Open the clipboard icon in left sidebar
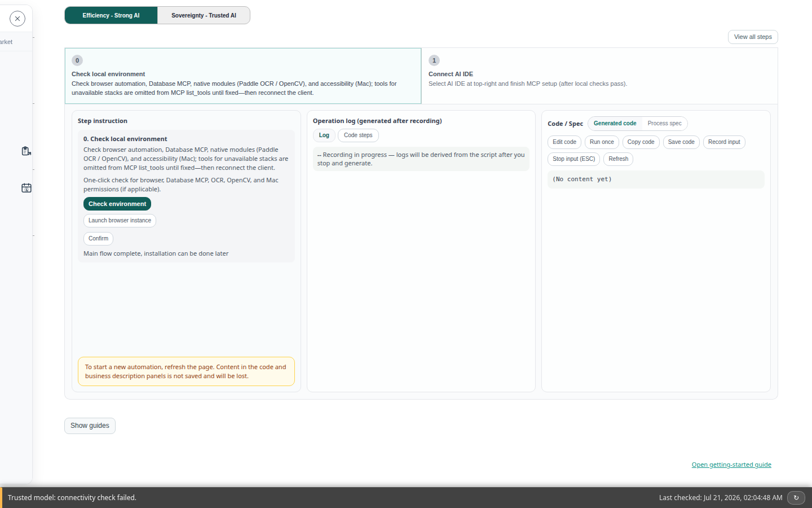 coord(26,151)
